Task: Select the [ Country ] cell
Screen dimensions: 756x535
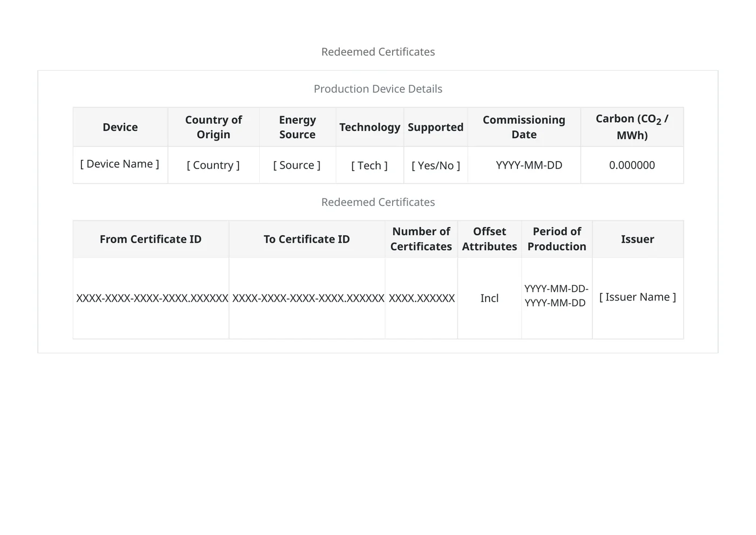Action: click(x=213, y=165)
